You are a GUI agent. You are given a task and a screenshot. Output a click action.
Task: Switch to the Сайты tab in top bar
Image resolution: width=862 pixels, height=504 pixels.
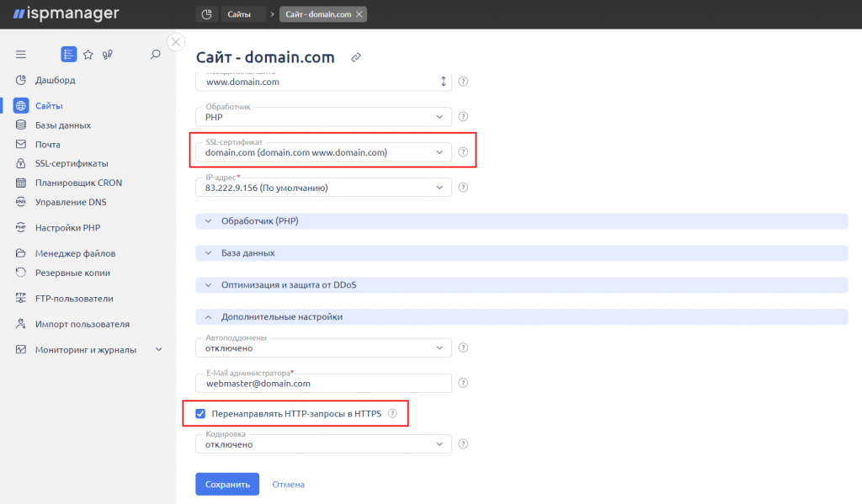click(x=243, y=14)
